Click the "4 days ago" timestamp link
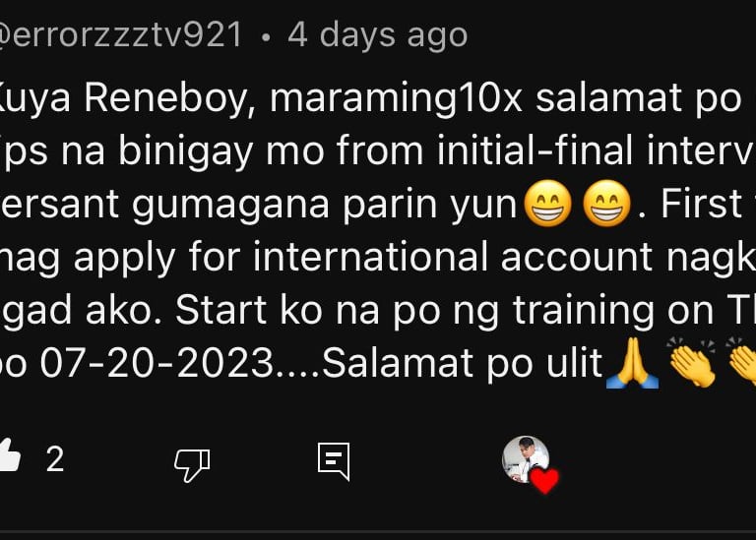 pyautogui.click(x=378, y=35)
